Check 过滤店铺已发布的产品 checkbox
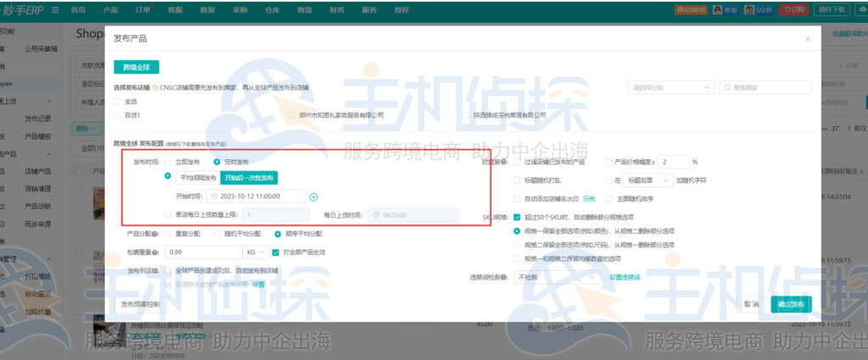 (517, 162)
